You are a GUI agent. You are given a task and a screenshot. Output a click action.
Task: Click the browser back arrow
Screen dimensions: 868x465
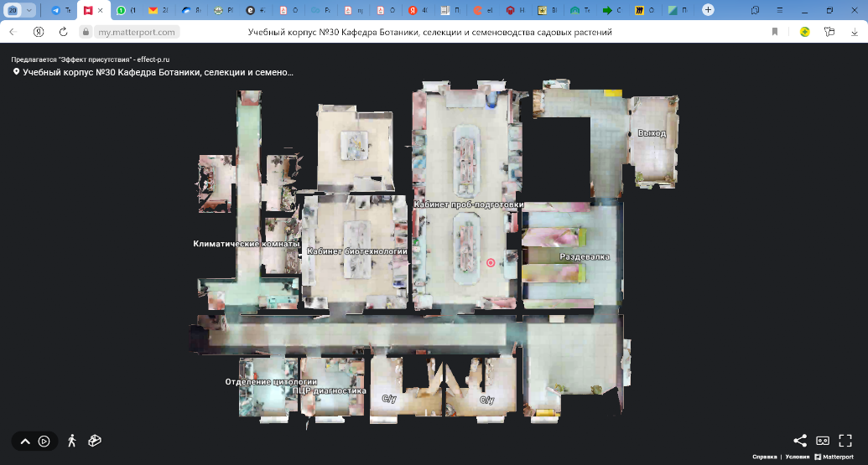pos(13,32)
